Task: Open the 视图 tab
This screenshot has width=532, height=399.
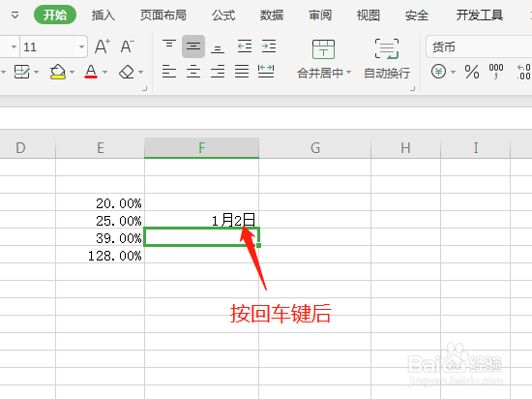Action: tap(369, 15)
